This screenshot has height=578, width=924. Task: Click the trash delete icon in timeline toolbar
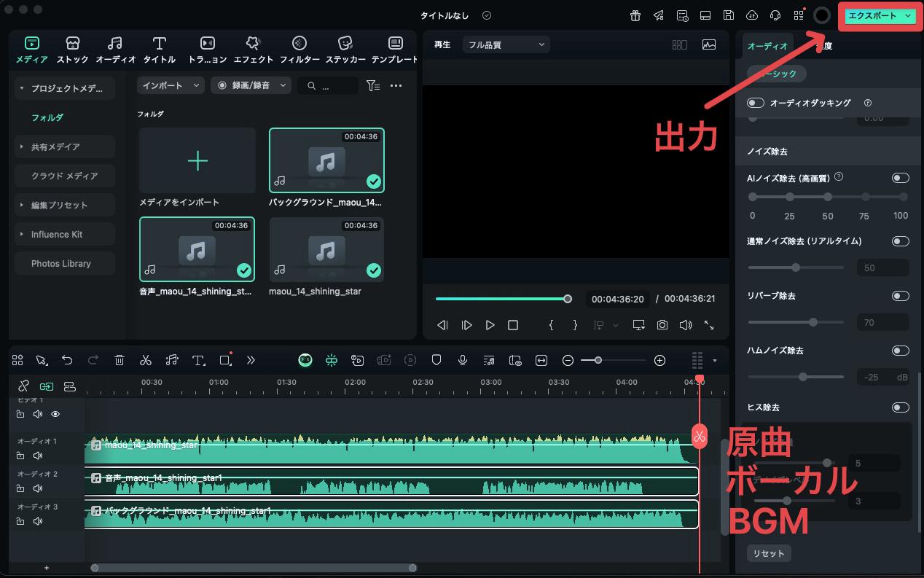pos(120,360)
